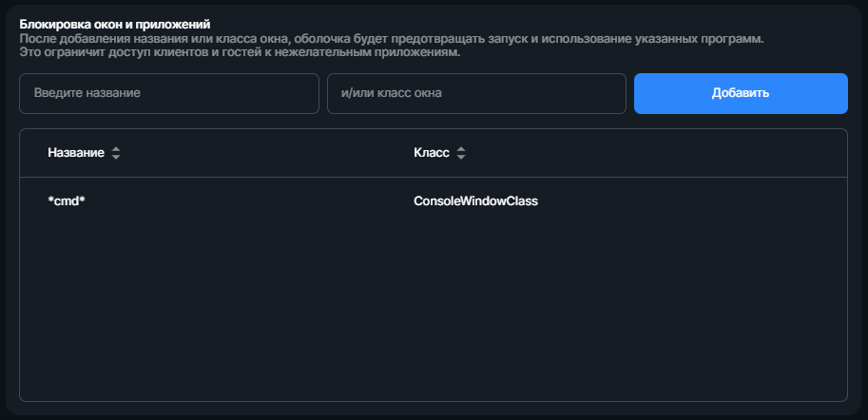Sort ascending with Название up arrow

116,150
